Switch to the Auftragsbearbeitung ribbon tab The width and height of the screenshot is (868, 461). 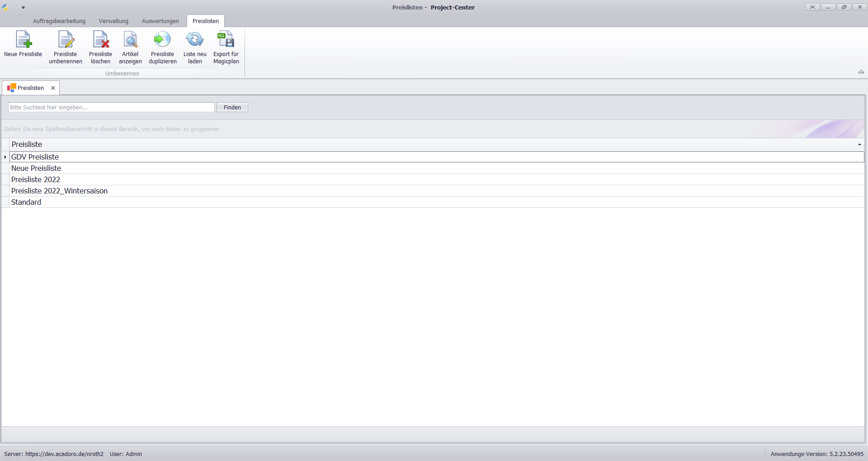tap(59, 21)
